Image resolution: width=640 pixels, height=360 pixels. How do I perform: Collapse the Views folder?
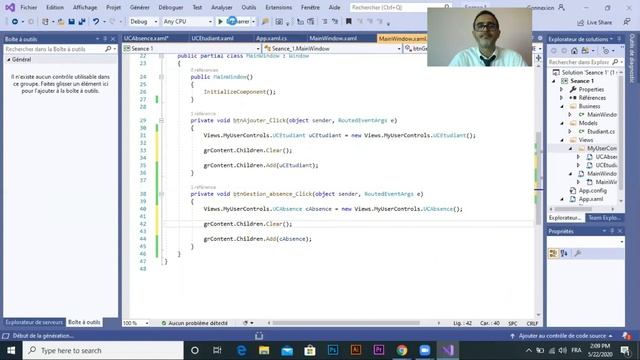click(562, 140)
